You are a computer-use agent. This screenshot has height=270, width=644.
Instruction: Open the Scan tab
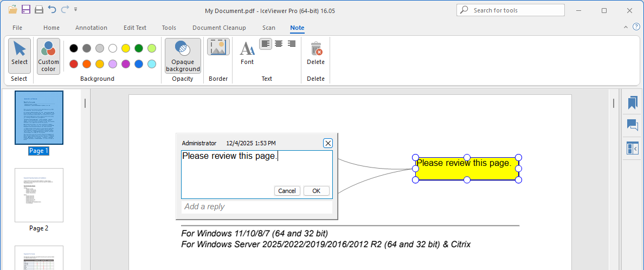(269, 28)
